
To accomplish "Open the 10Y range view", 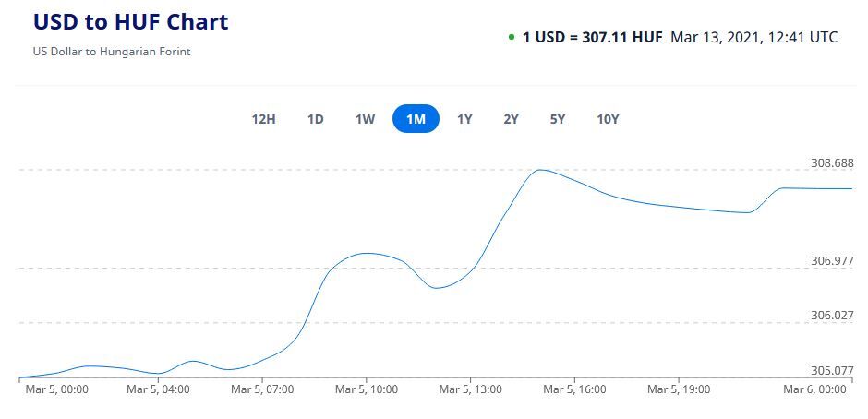I will 608,119.
